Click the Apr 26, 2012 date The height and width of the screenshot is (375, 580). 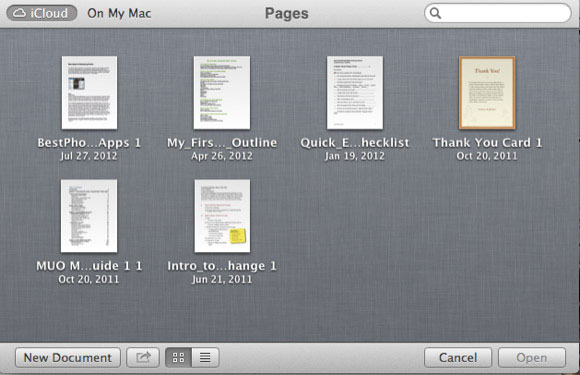[x=222, y=156]
